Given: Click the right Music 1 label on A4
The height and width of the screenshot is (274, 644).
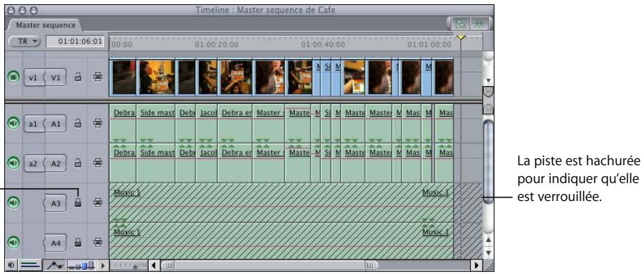Looking at the screenshot, I should (x=436, y=232).
